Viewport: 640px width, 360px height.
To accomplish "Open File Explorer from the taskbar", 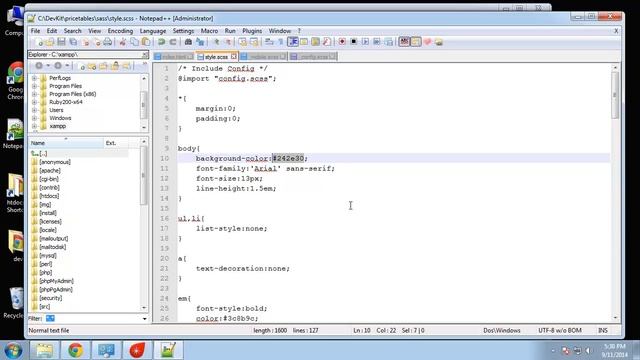I will tap(44, 350).
